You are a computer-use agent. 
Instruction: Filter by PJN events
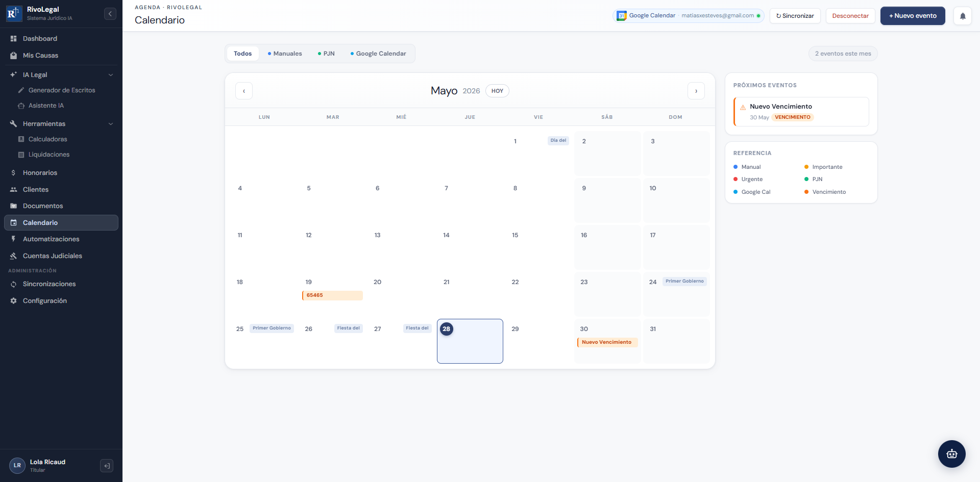click(326, 54)
